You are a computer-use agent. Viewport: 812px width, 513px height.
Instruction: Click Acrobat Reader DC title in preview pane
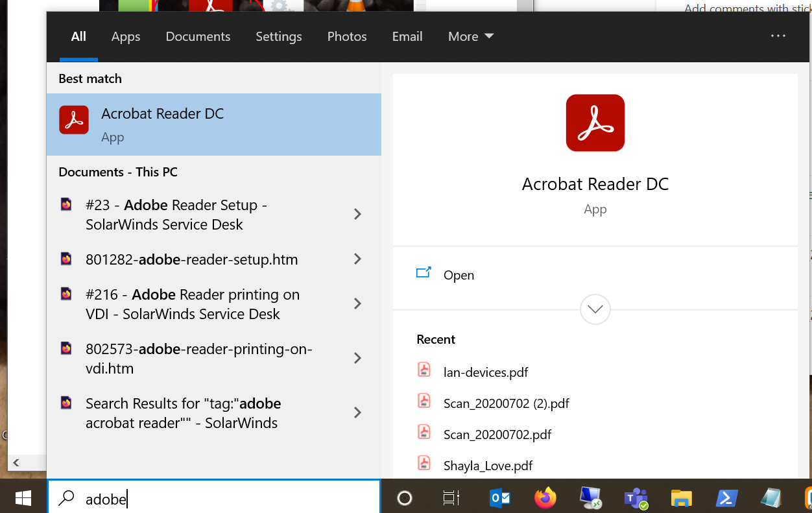pyautogui.click(x=595, y=184)
